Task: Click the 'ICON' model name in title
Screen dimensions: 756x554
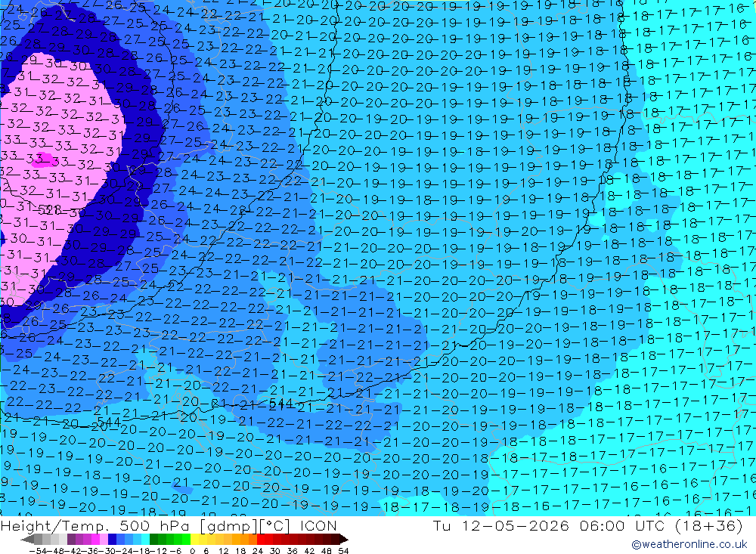Action: coord(318,525)
